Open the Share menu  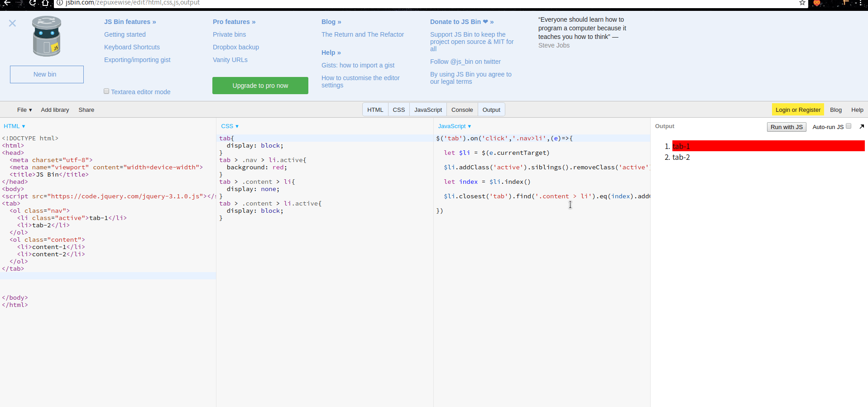[86, 110]
